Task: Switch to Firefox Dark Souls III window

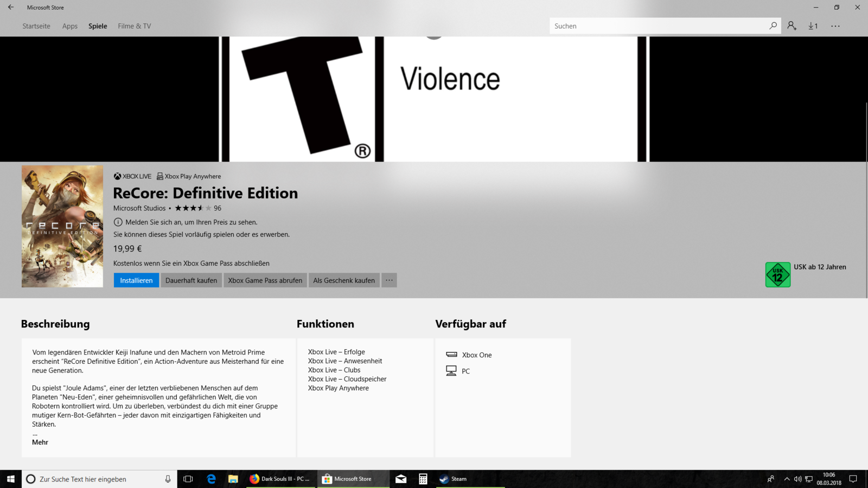Action: point(280,479)
